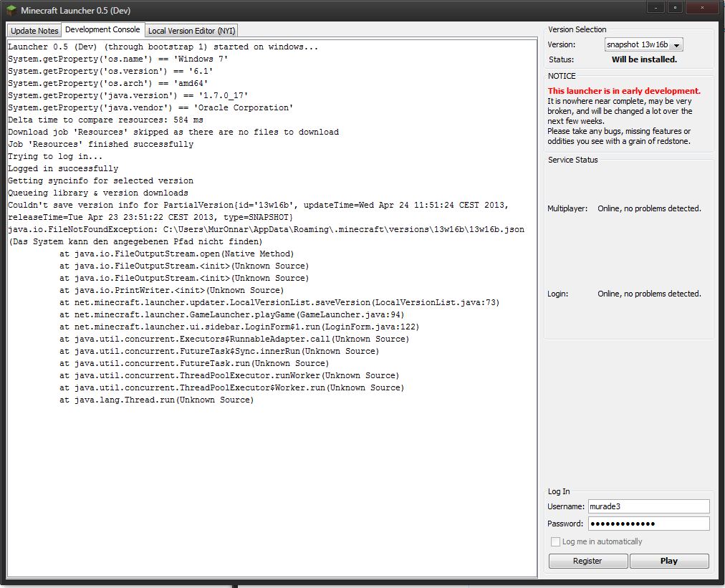Enable Log me in automatically checkbox
Screen dimensions: 725x588
[x=555, y=541]
